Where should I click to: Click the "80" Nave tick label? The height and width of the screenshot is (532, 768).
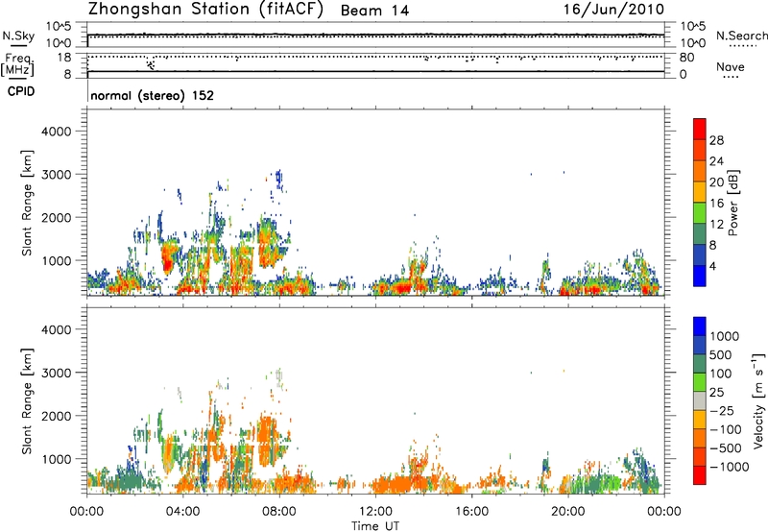686,58
